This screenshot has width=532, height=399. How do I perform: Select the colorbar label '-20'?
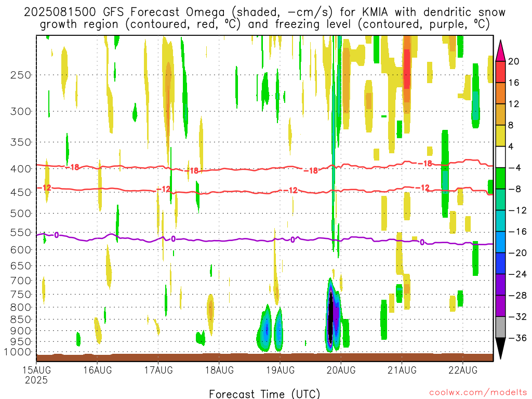click(x=517, y=253)
